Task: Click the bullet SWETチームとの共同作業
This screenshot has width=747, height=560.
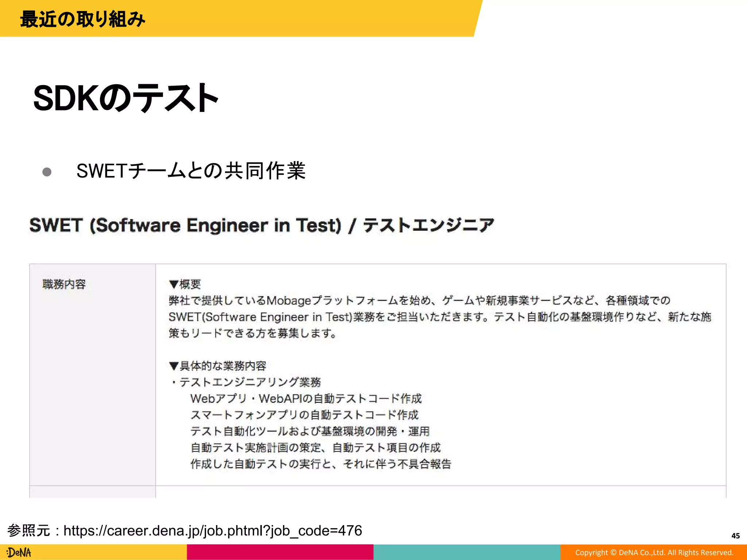Action: (191, 171)
